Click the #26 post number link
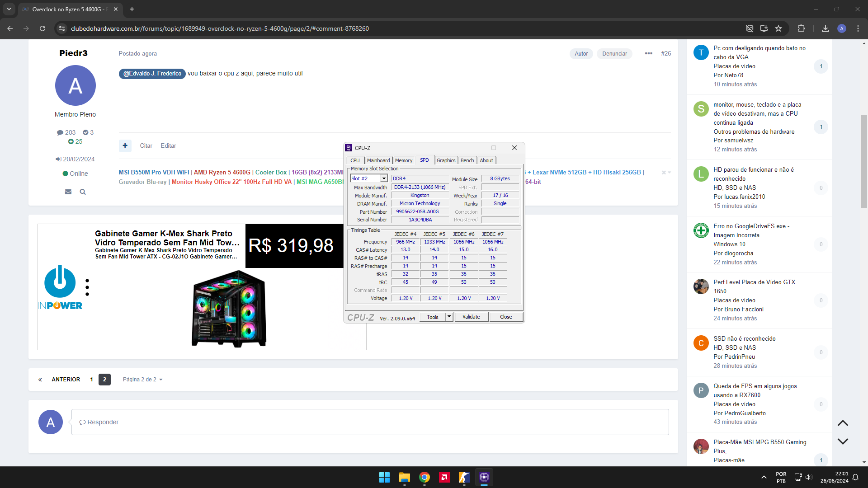868x488 pixels. 666,53
